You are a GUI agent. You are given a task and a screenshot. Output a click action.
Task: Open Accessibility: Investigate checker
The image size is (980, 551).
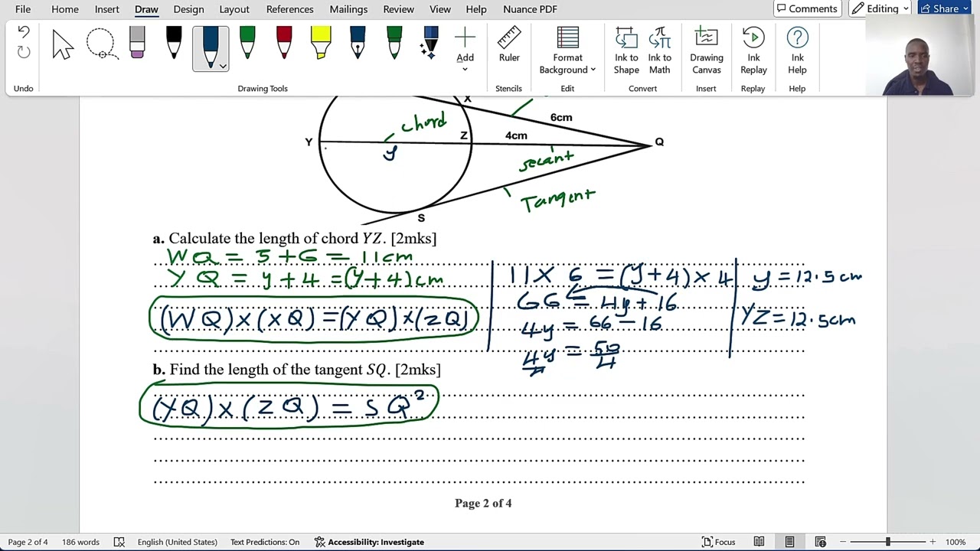click(x=369, y=542)
